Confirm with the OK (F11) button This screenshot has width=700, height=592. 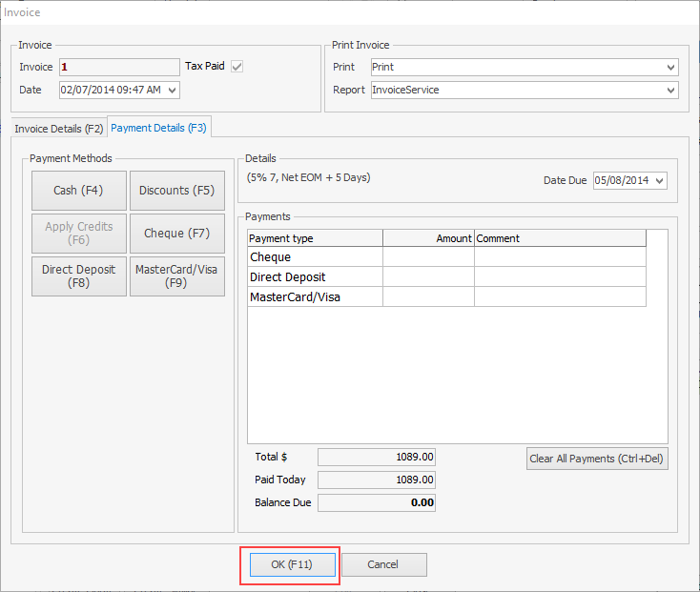(x=290, y=564)
